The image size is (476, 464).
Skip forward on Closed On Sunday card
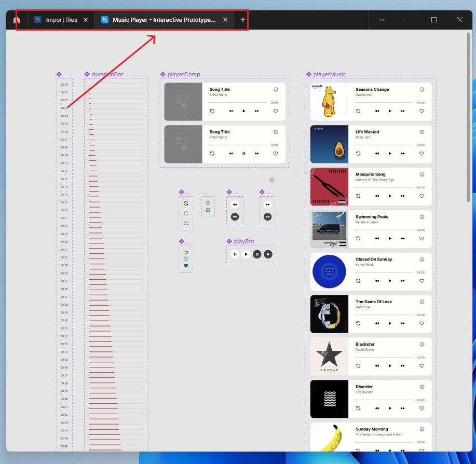(x=402, y=281)
